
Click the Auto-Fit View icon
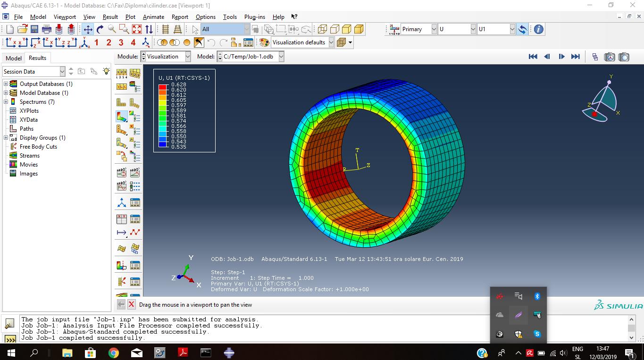coord(137,29)
